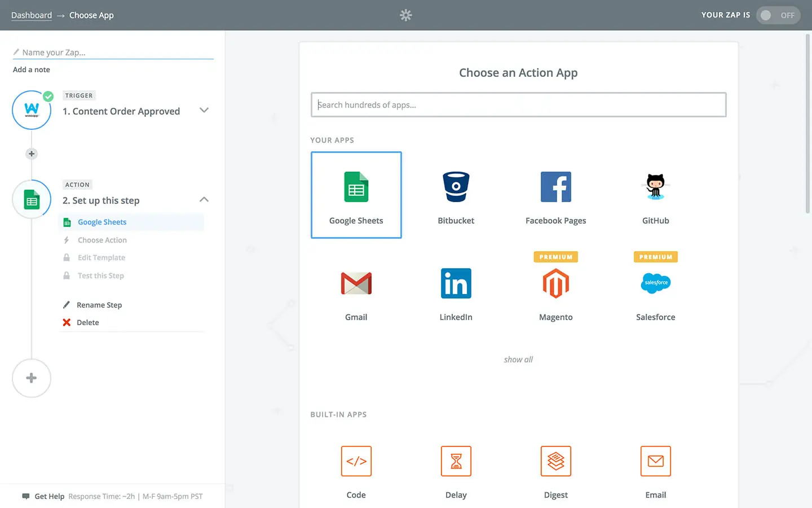The height and width of the screenshot is (508, 812).
Task: Open the trigger step app icon
Action: 32,110
